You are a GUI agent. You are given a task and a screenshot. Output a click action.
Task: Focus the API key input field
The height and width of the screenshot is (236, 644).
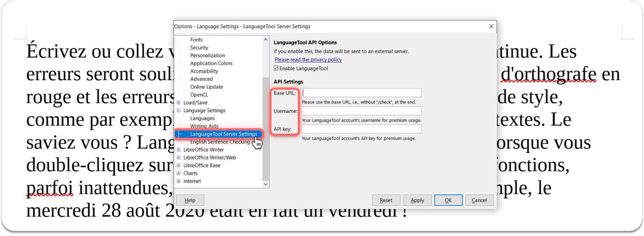362,129
